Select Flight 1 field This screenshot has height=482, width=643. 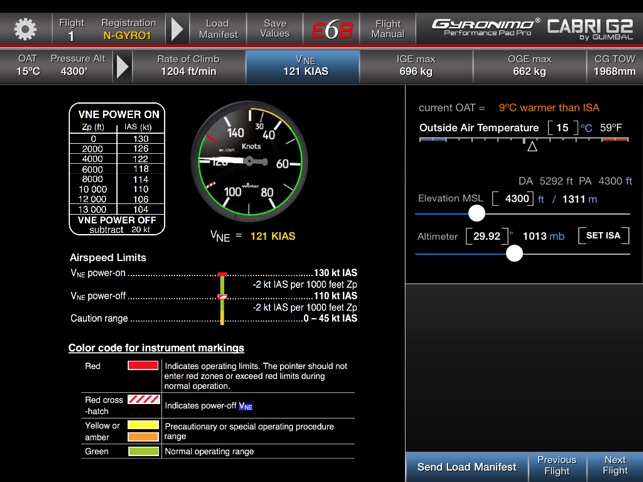(x=71, y=30)
